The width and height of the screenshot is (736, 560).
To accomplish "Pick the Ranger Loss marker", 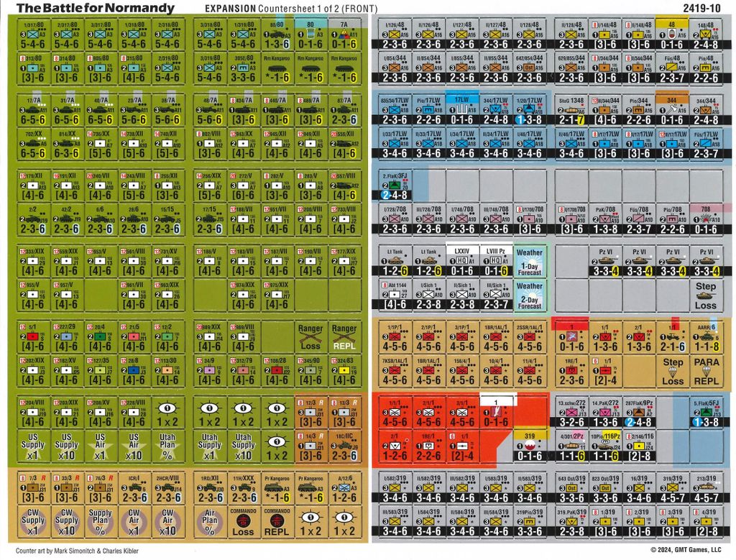I will coord(310,337).
